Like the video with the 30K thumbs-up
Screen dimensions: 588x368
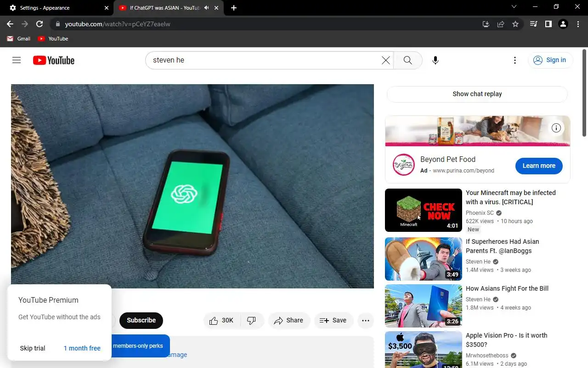[222, 321]
